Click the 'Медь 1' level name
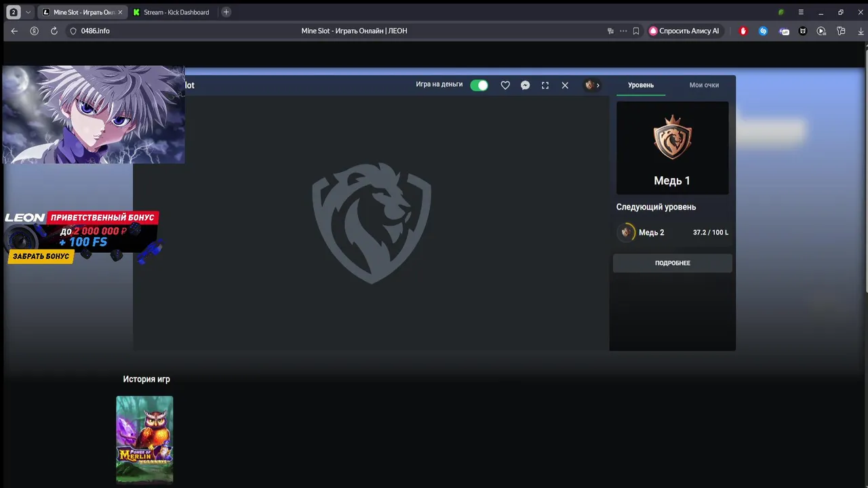 (672, 180)
